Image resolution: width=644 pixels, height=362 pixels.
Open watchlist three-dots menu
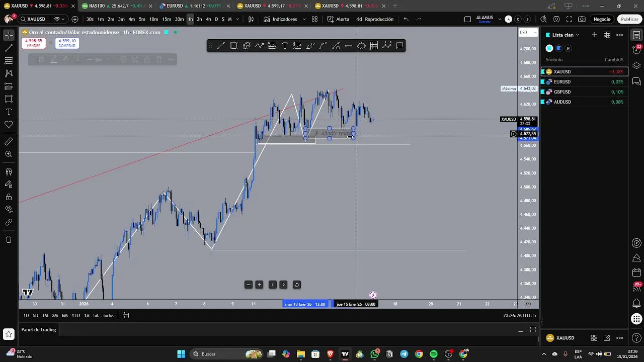click(620, 35)
